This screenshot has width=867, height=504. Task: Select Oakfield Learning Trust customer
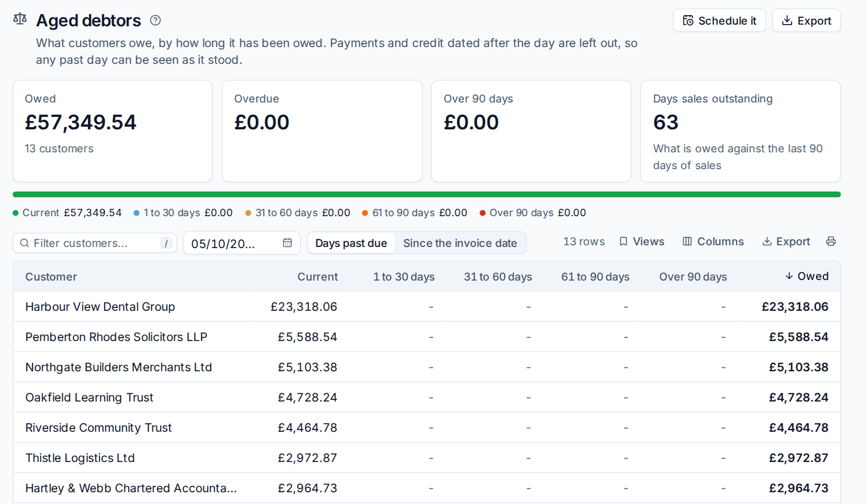coord(427,398)
